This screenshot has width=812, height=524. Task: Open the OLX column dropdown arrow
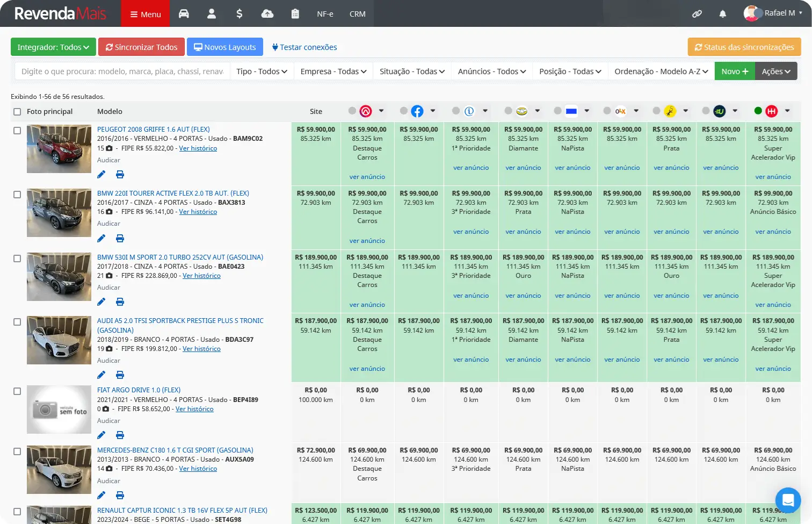click(x=636, y=111)
